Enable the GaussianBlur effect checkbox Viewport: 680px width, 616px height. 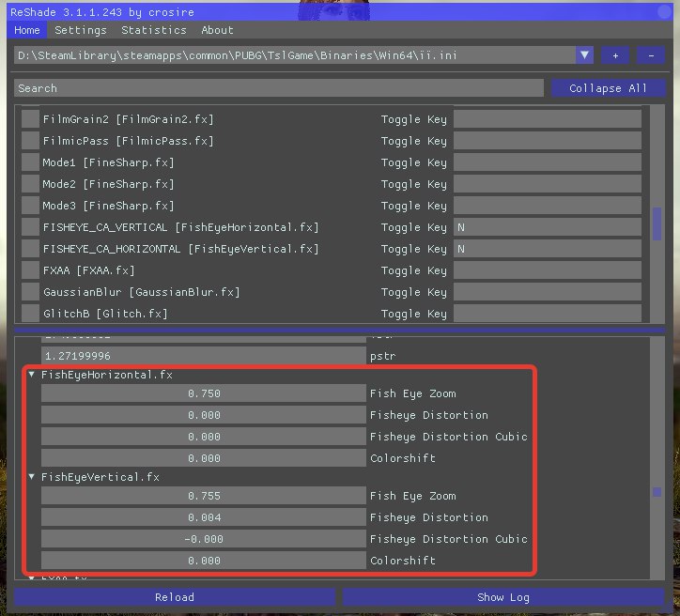point(30,292)
